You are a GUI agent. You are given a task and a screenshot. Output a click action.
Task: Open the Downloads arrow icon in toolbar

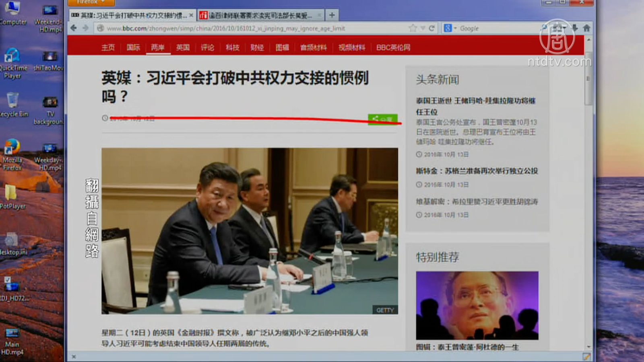coord(575,28)
